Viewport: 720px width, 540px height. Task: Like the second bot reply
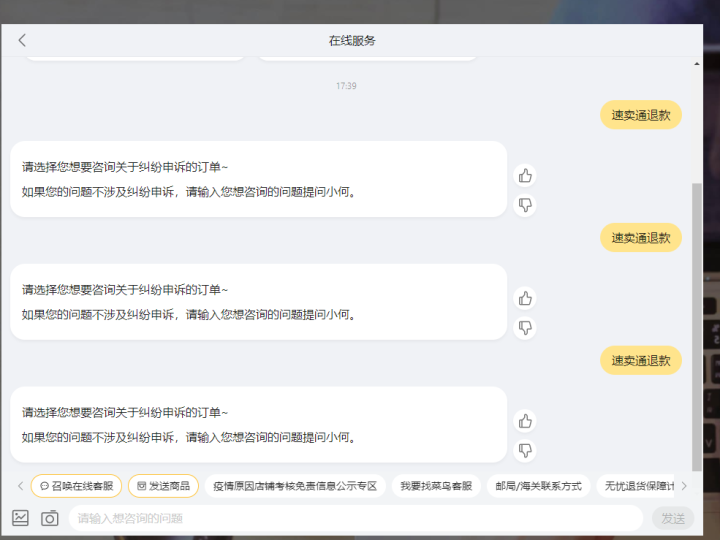pos(525,298)
